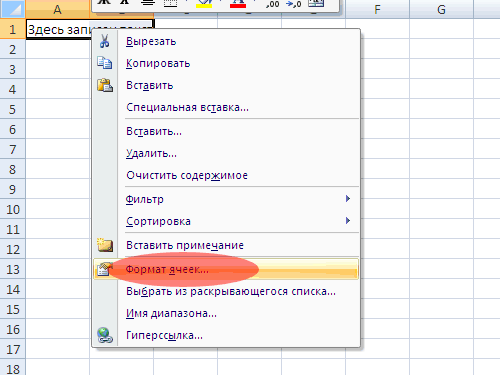The image size is (500, 375).
Task: Select row 1 header
Action: 13,29
